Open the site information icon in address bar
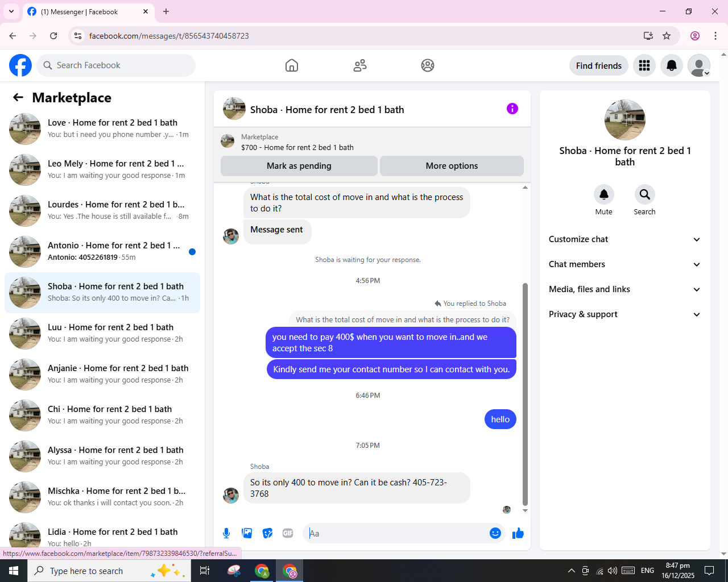Viewport: 728px width, 582px height. [78, 36]
